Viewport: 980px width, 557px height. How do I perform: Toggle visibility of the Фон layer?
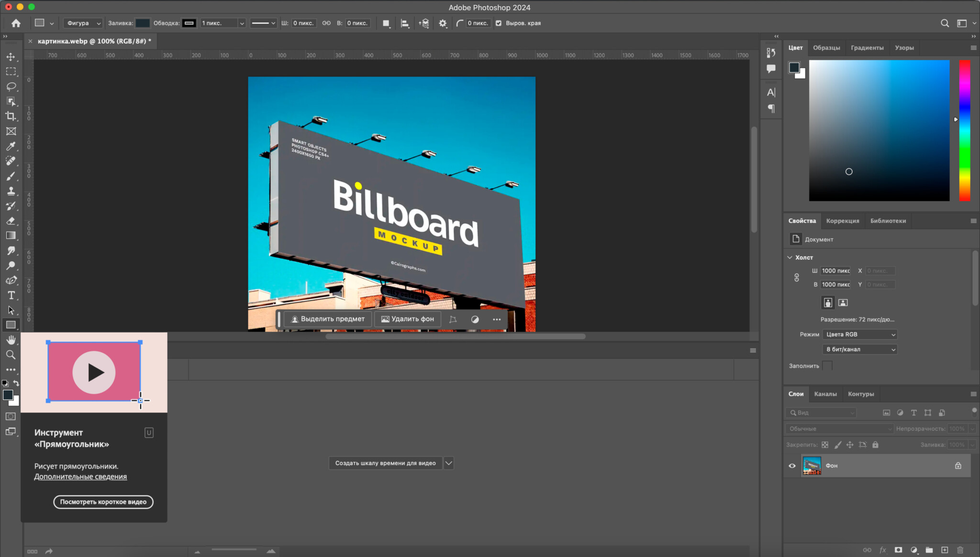pos(792,466)
